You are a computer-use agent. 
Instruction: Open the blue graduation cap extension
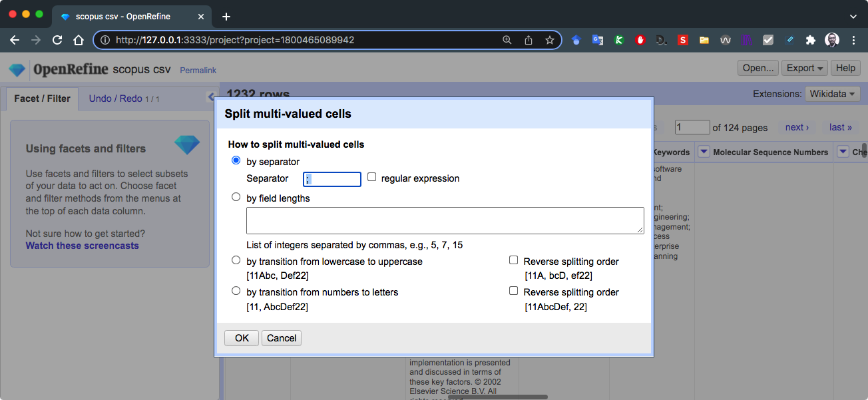point(576,40)
